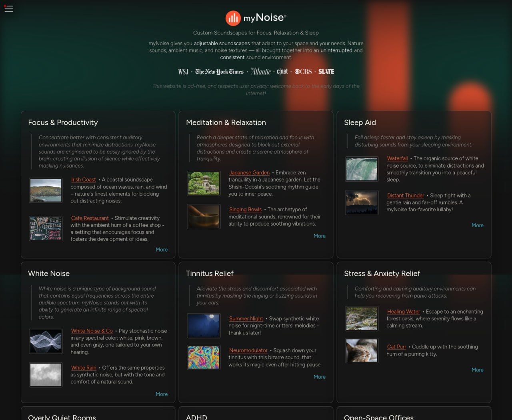The height and width of the screenshot is (420, 512).
Task: Click The New York Times logo
Action: click(x=219, y=72)
